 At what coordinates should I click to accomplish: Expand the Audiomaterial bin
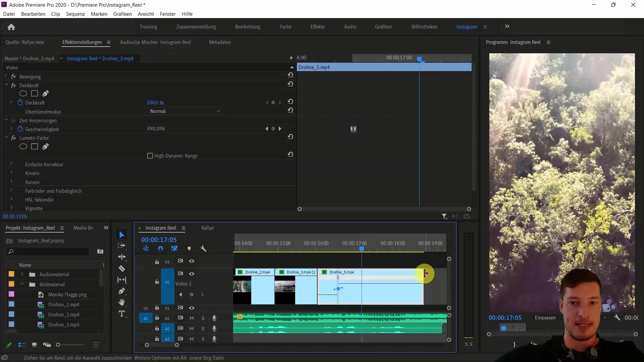pos(22,274)
